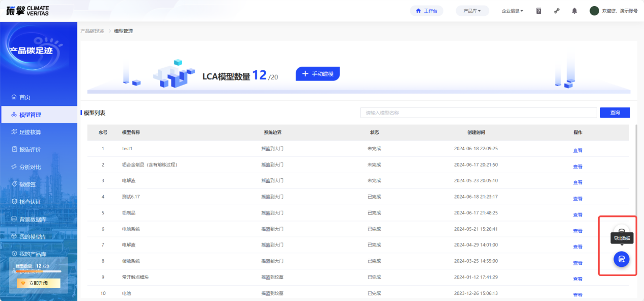Open 报告评价 via its clipboard icon
Viewport: 644px width, 301px height.
(x=14, y=149)
